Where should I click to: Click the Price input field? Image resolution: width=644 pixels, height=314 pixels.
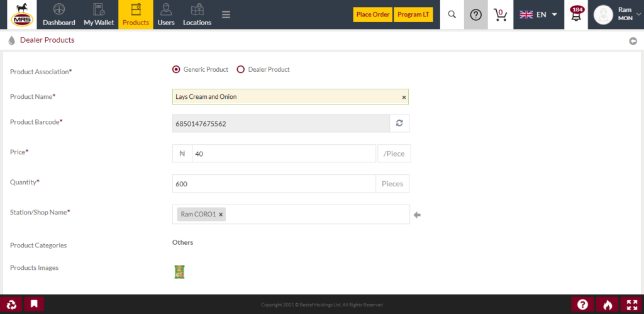(x=284, y=154)
